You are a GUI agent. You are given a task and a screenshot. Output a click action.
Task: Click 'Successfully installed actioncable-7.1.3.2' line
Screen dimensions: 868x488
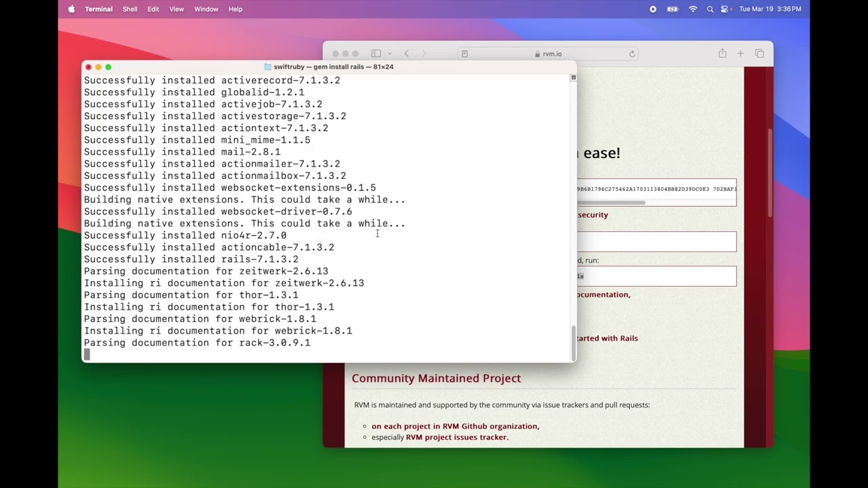click(209, 247)
